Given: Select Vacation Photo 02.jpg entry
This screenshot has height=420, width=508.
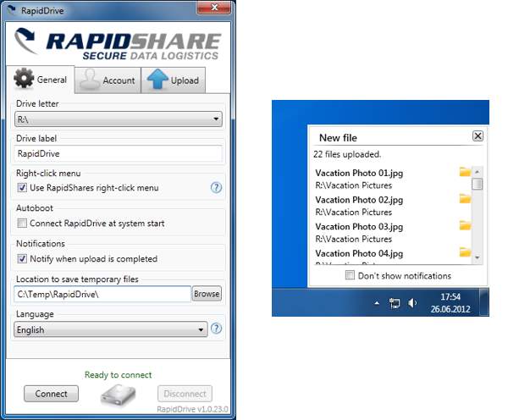Looking at the screenshot, I should [359, 200].
